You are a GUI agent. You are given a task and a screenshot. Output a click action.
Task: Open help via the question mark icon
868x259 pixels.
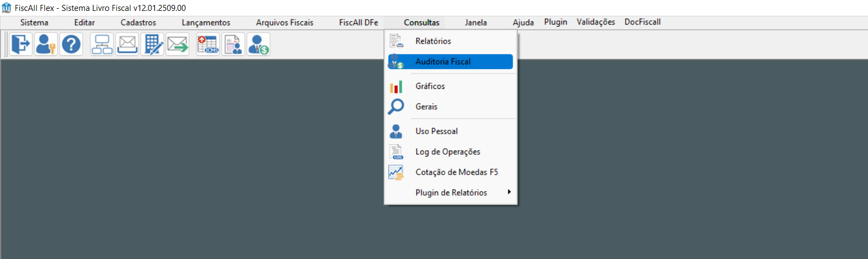pyautogui.click(x=71, y=44)
